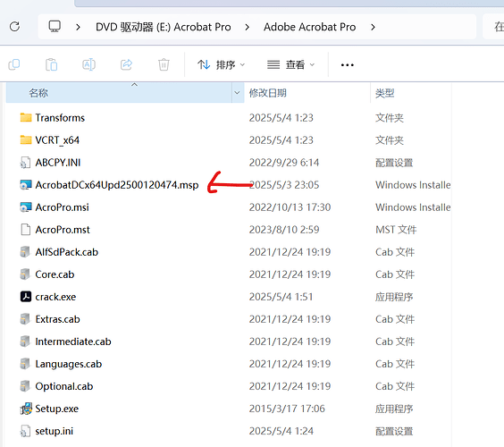Click the delete trash icon
The height and width of the screenshot is (447, 504).
(x=164, y=64)
